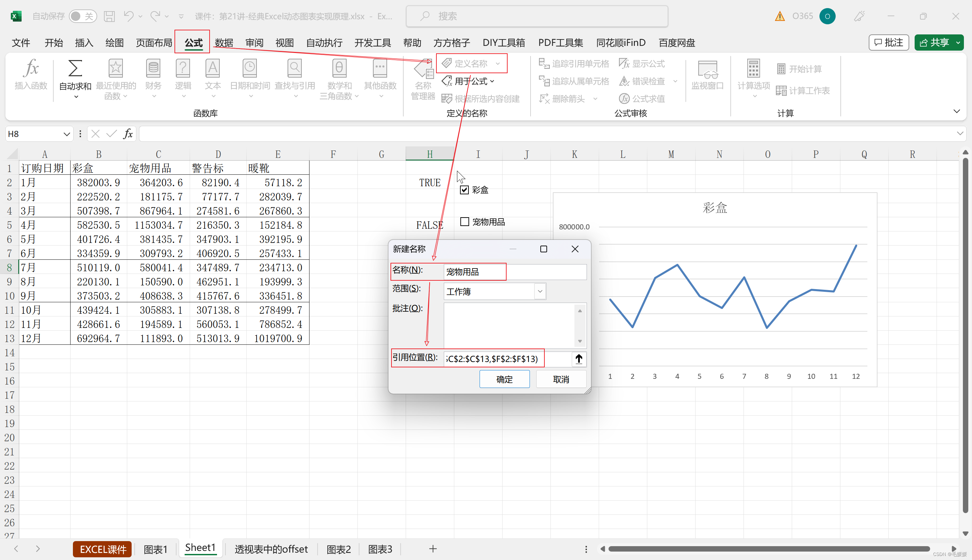Open the Logical (逻辑) functions icon
The image size is (972, 560).
[x=183, y=68]
